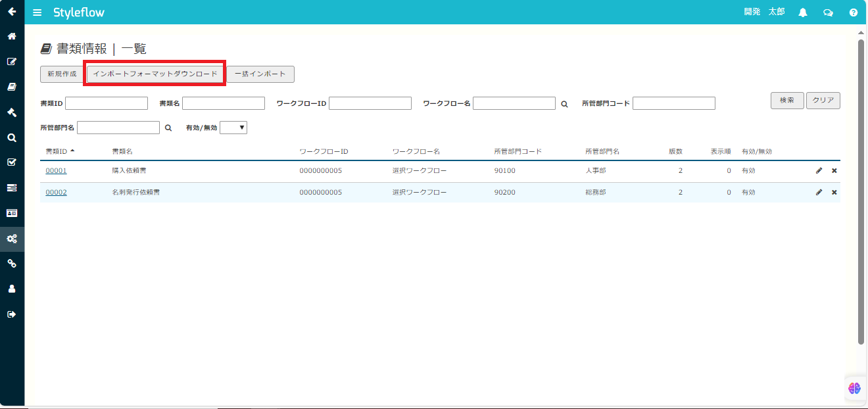Image resolution: width=868 pixels, height=409 pixels.
Task: Click 版数 column header
Action: 675,151
